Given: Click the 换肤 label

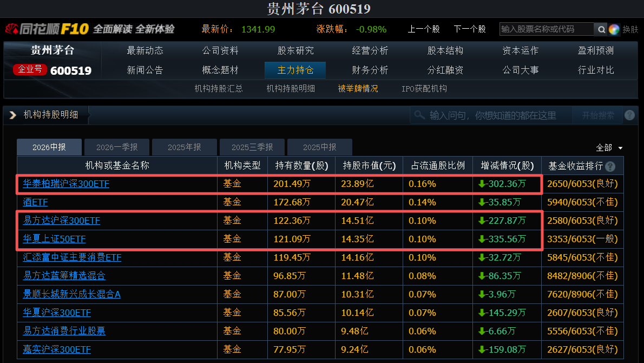Looking at the screenshot, I should [x=630, y=29].
